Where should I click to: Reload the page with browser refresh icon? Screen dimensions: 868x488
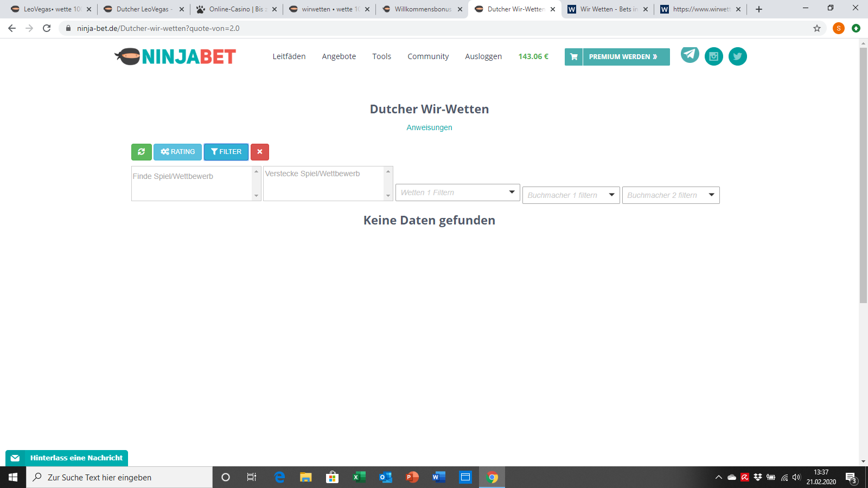47,28
